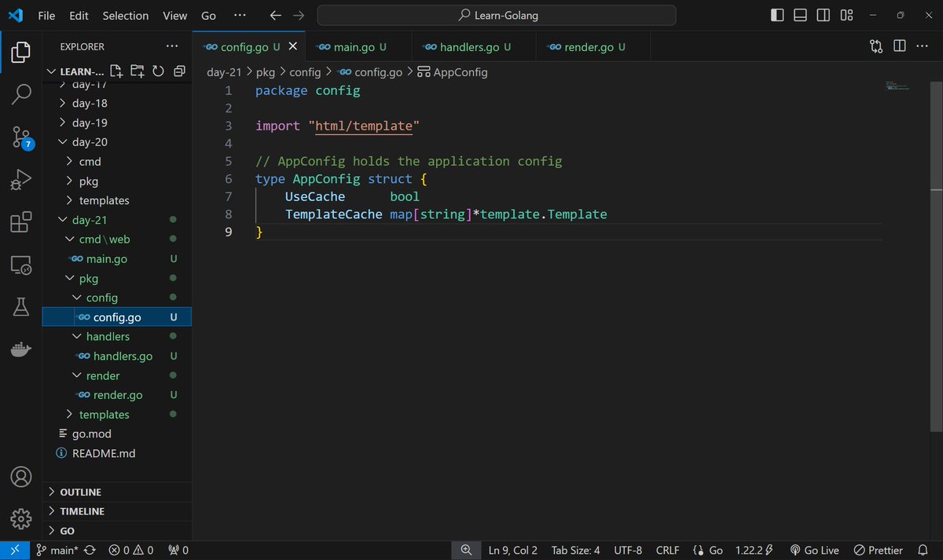Screen dimensions: 943x560
Task: Create a new folder in Explorer
Action: click(x=138, y=71)
